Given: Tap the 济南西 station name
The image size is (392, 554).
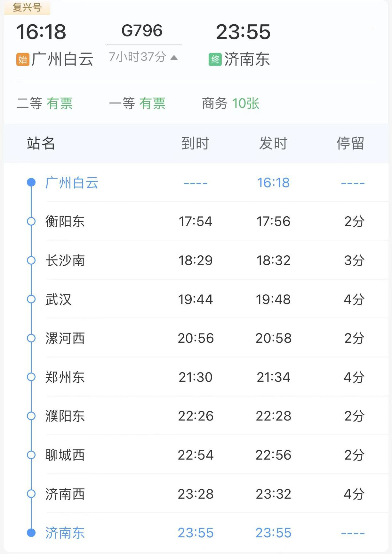Looking at the screenshot, I should click(65, 494).
